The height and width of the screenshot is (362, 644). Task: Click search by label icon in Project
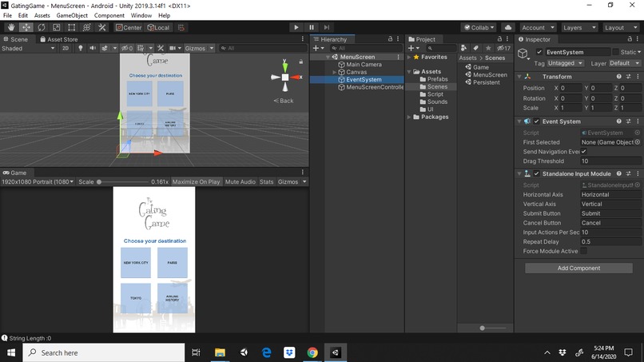pyautogui.click(x=476, y=48)
